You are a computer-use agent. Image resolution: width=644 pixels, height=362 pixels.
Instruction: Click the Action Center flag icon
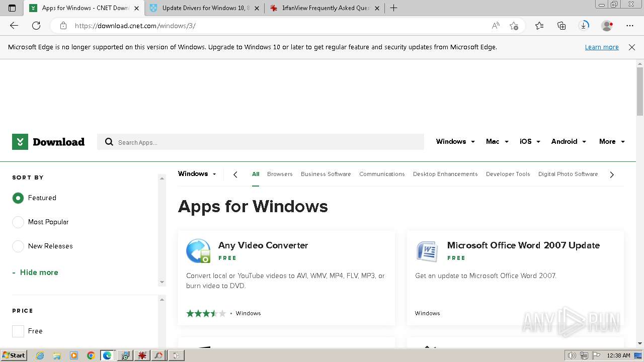tap(596, 355)
